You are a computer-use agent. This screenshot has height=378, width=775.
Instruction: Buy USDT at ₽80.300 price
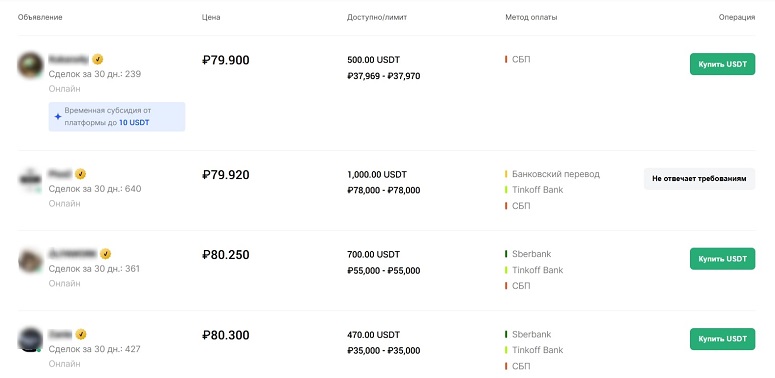coord(722,339)
